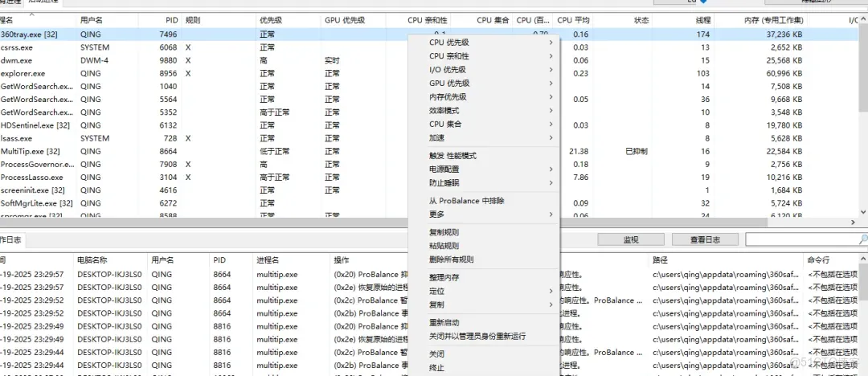Click the 电脑名称 header in the log panel
The height and width of the screenshot is (376, 868).
[x=110, y=260]
